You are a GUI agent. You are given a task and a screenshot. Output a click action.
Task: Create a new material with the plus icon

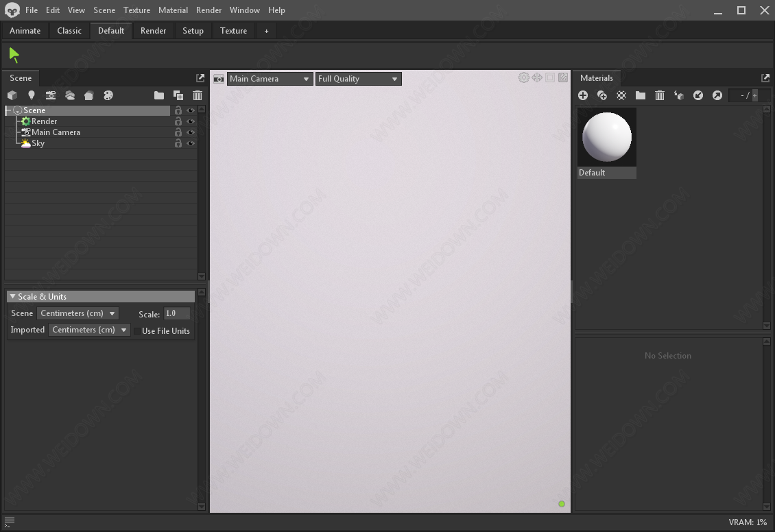coord(583,95)
